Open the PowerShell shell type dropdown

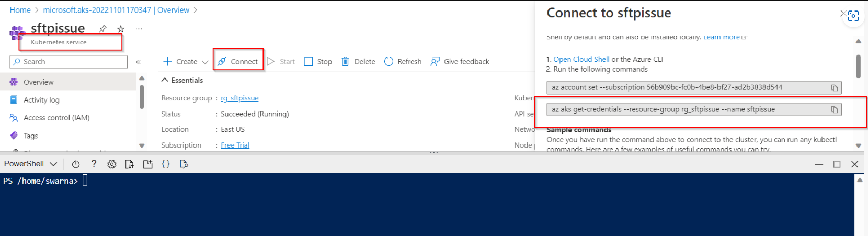point(31,164)
